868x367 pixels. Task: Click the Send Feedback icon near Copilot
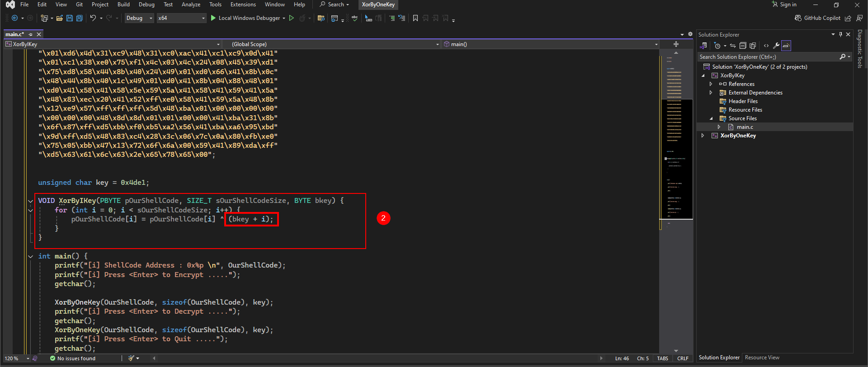pos(859,18)
